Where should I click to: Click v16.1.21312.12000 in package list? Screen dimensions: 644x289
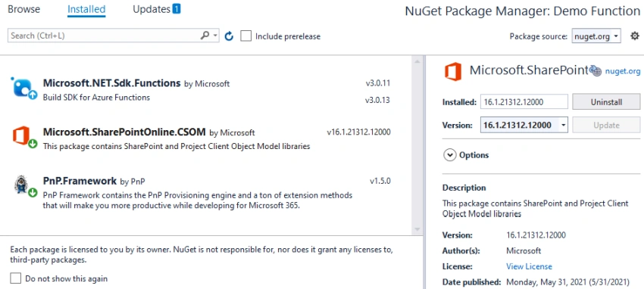click(358, 132)
